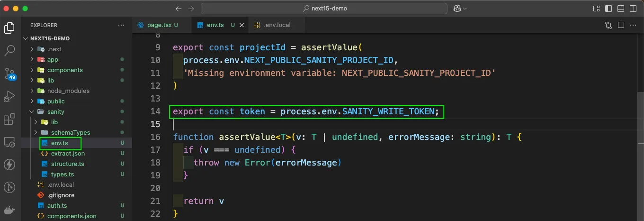This screenshot has width=644, height=221.
Task: Open extract.json in the Explorer tree
Action: click(68, 153)
